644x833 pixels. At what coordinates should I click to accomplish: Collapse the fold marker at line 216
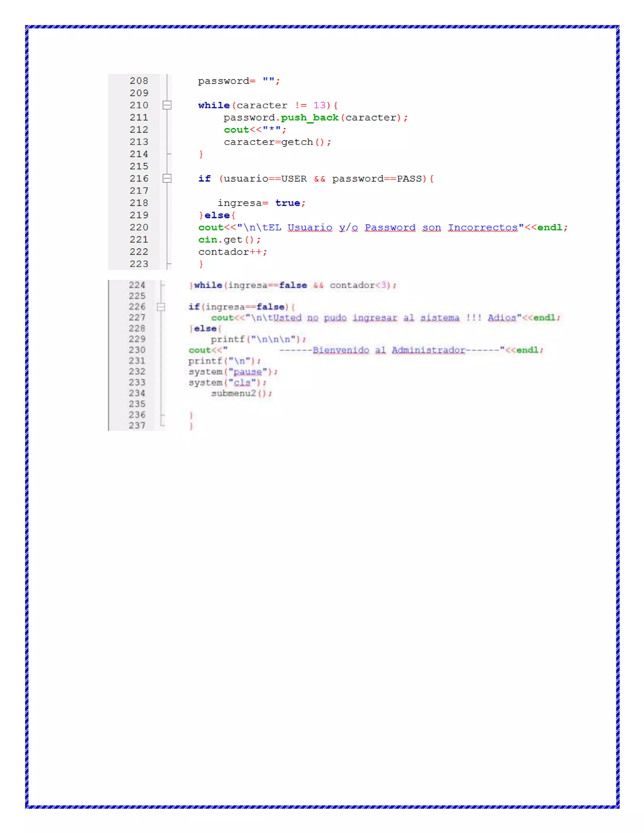click(167, 178)
